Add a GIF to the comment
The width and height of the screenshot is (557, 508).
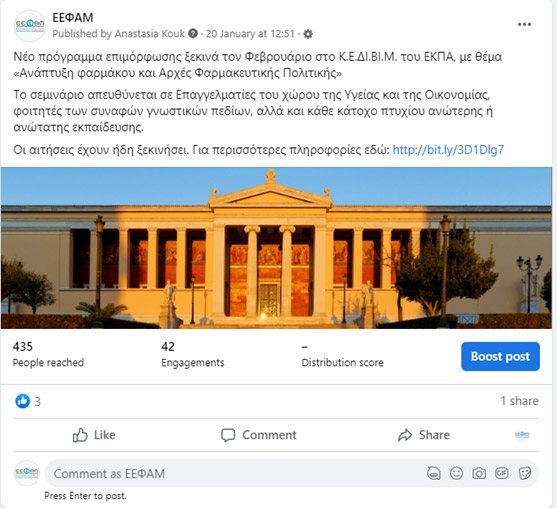click(502, 473)
